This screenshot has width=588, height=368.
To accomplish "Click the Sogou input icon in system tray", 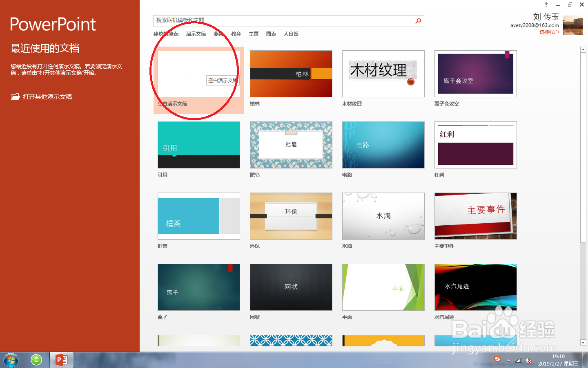I will (x=497, y=360).
